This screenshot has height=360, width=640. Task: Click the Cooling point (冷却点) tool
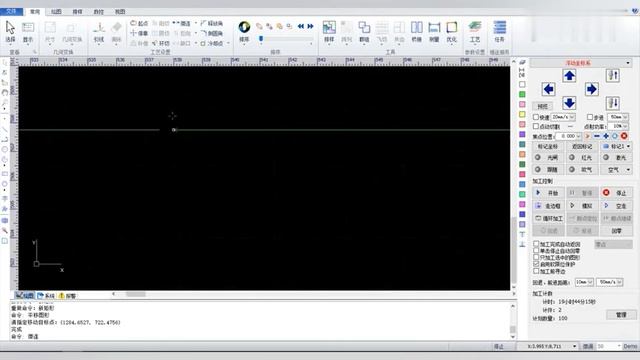211,43
